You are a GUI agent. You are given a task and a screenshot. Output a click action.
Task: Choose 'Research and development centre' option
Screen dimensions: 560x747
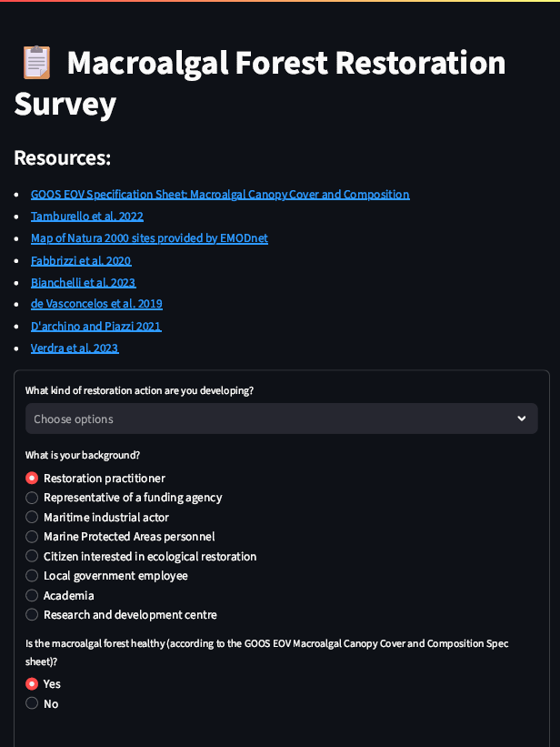(32, 615)
